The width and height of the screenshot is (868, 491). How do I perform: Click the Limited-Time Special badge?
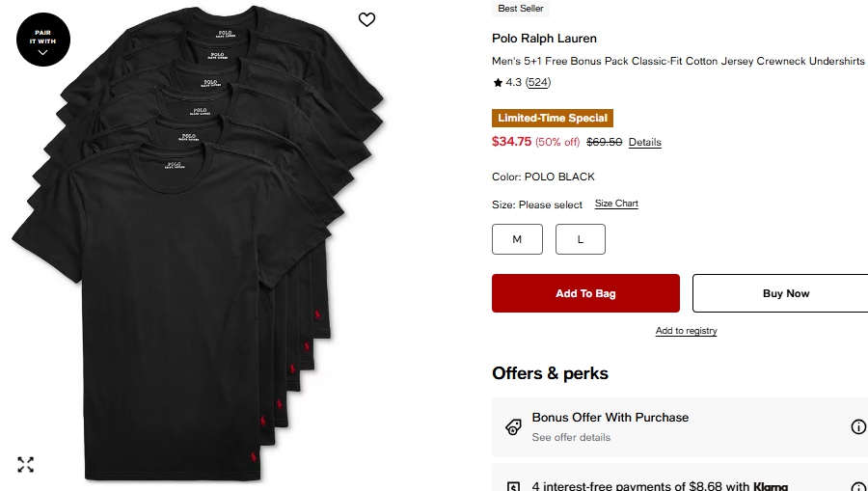click(553, 119)
